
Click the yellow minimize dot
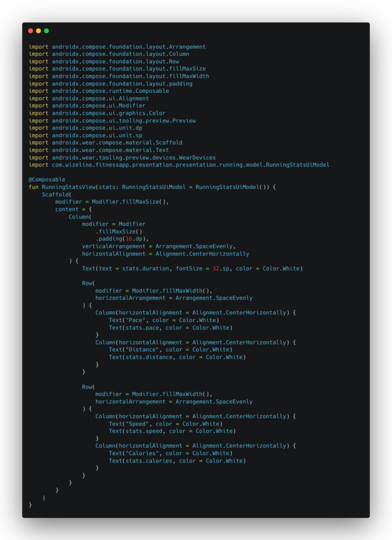coord(38,31)
